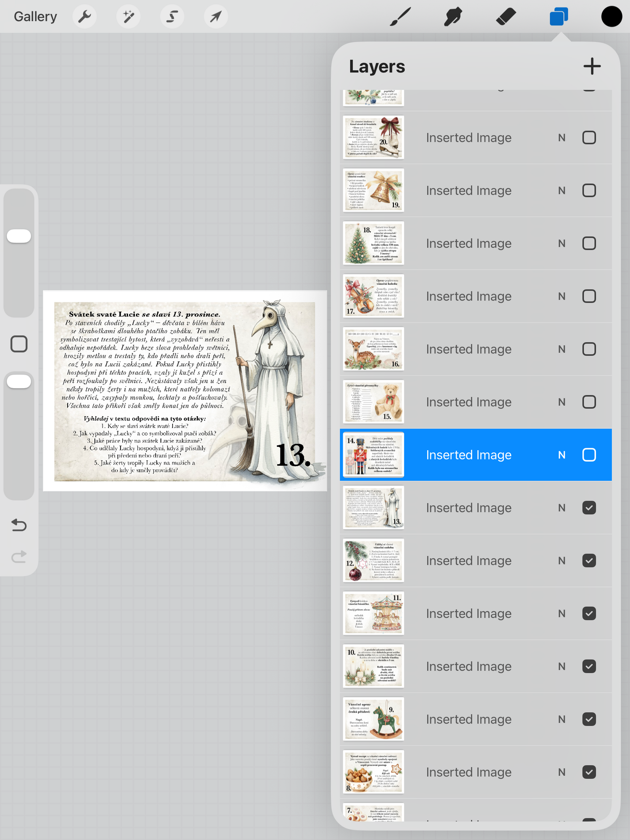The width and height of the screenshot is (630, 840).
Task: Show the selected layer with thumbnail 14
Action: pyautogui.click(x=589, y=455)
